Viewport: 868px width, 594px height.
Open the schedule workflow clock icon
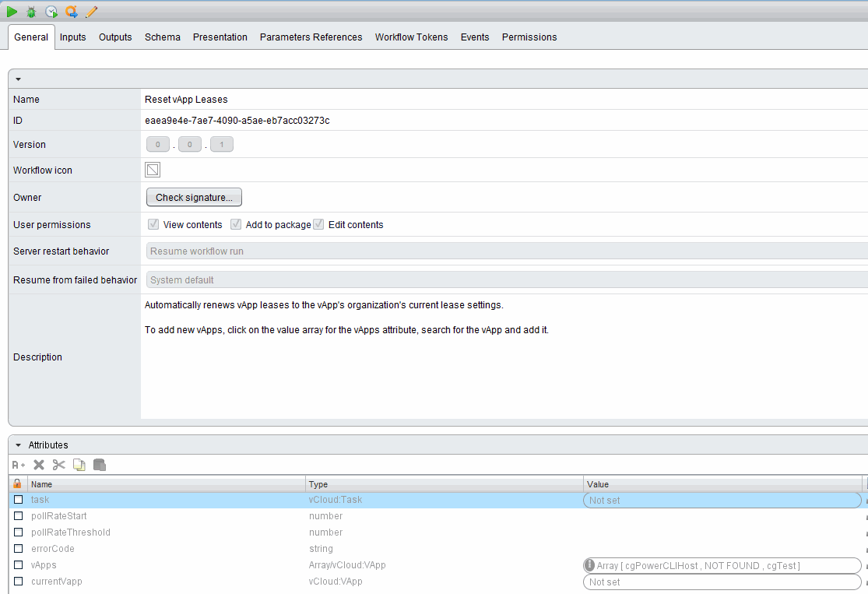(x=51, y=12)
